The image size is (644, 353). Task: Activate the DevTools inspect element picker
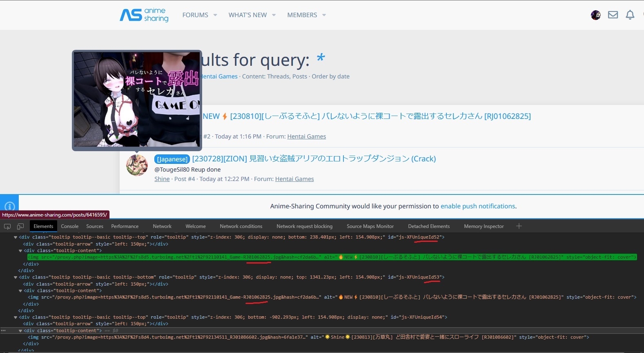pos(7,226)
